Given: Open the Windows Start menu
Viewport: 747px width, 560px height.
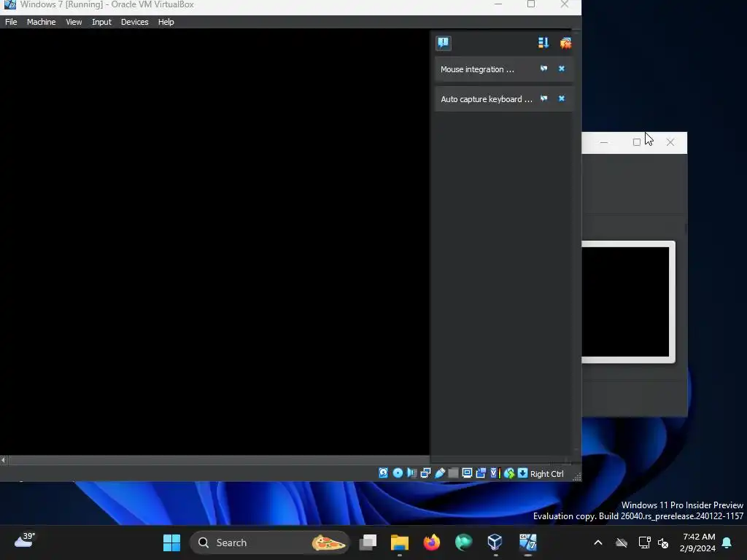Looking at the screenshot, I should coord(171,542).
